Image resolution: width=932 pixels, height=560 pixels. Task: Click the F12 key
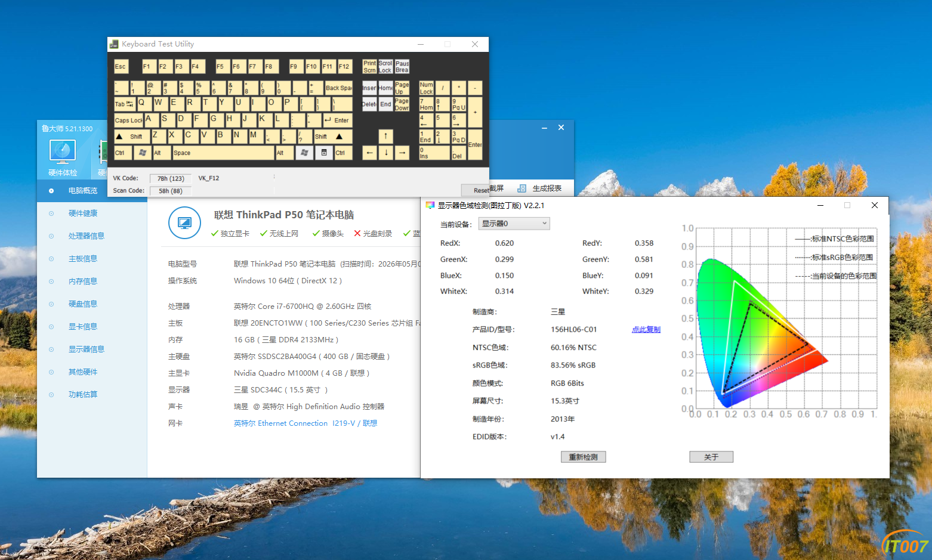pos(345,66)
